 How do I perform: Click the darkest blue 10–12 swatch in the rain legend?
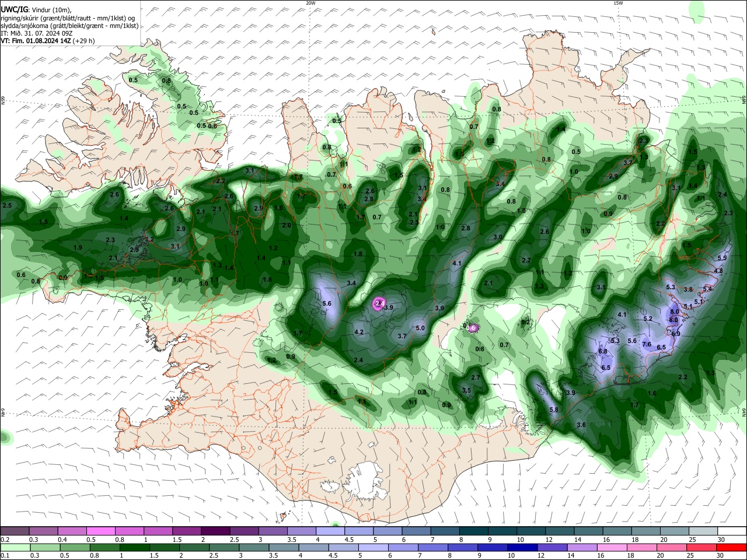(521, 547)
